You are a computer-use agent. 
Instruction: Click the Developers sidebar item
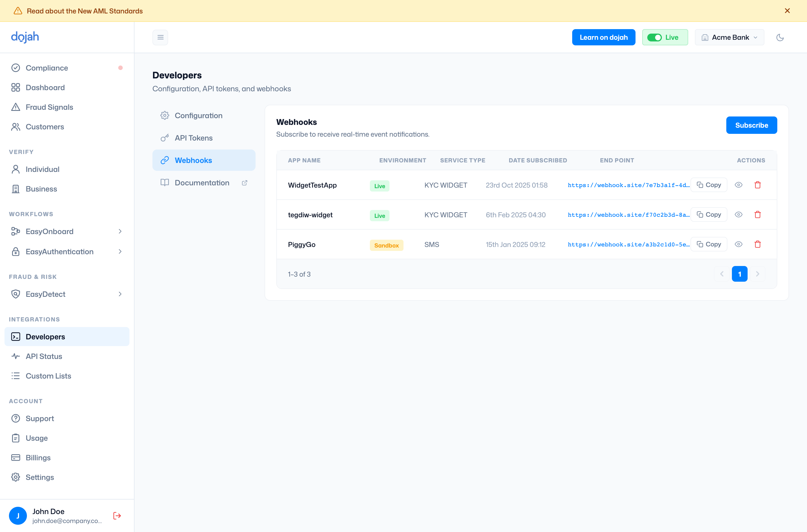(67, 337)
